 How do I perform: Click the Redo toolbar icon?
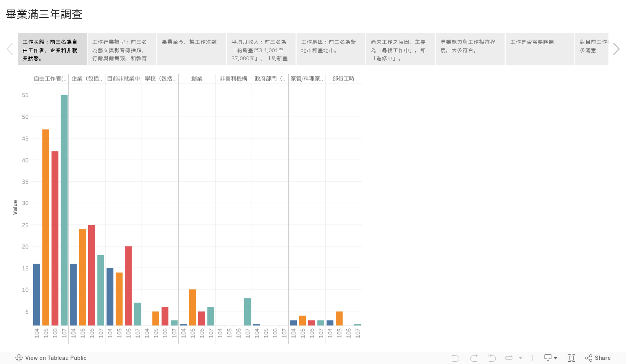(x=474, y=358)
